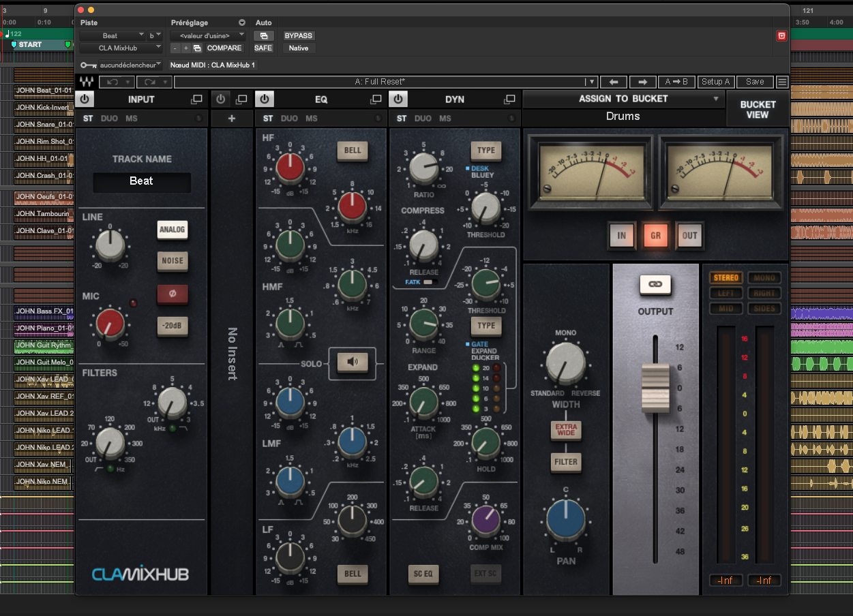Load previous preset with left arrow
The width and height of the screenshot is (853, 616).
click(x=614, y=82)
